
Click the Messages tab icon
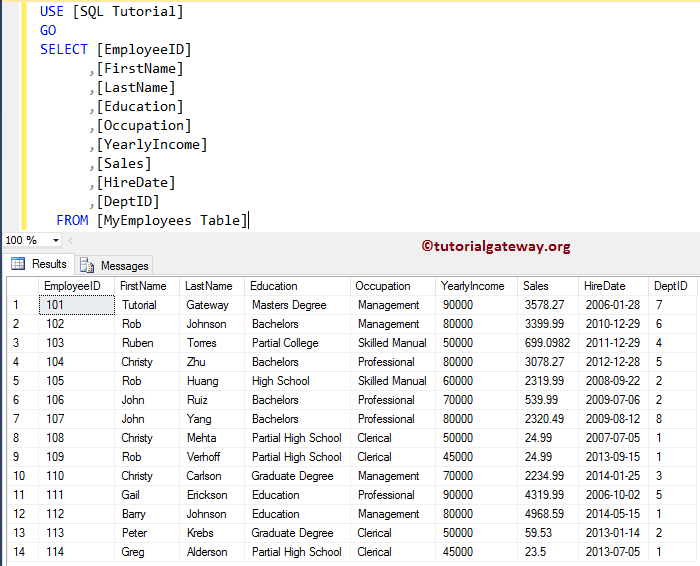click(87, 265)
